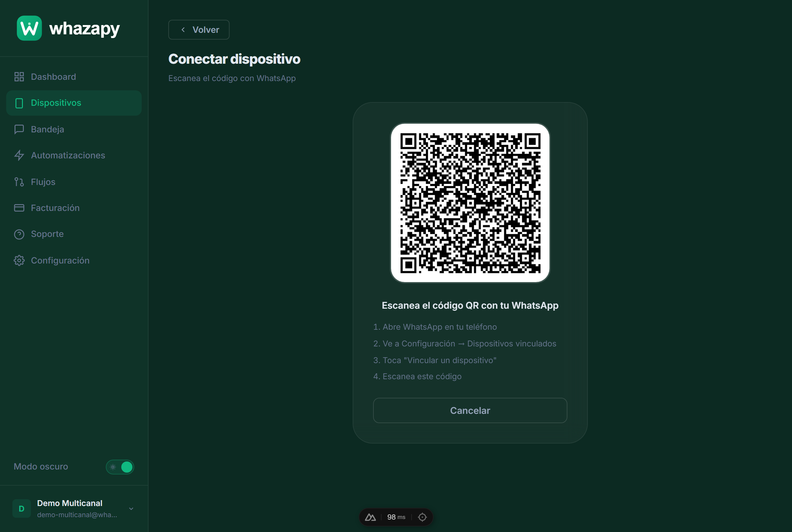Click the Modo oscuro label
The image size is (792, 532).
pos(41,467)
